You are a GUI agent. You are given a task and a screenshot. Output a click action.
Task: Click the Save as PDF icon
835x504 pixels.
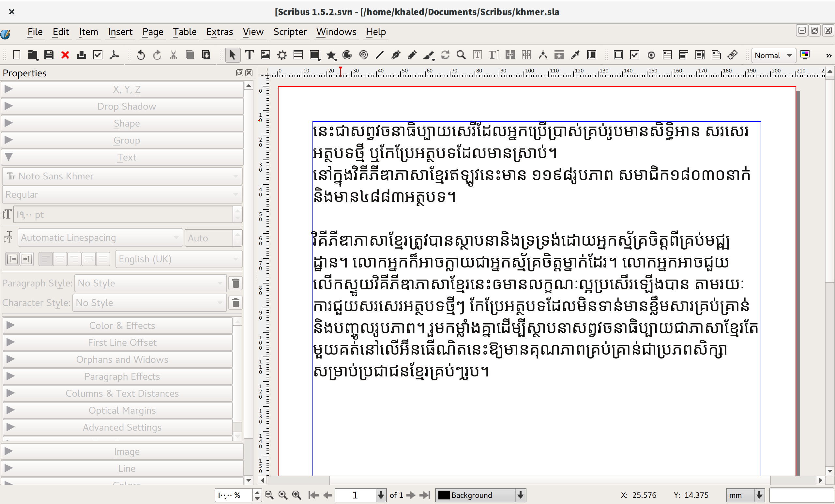point(114,55)
